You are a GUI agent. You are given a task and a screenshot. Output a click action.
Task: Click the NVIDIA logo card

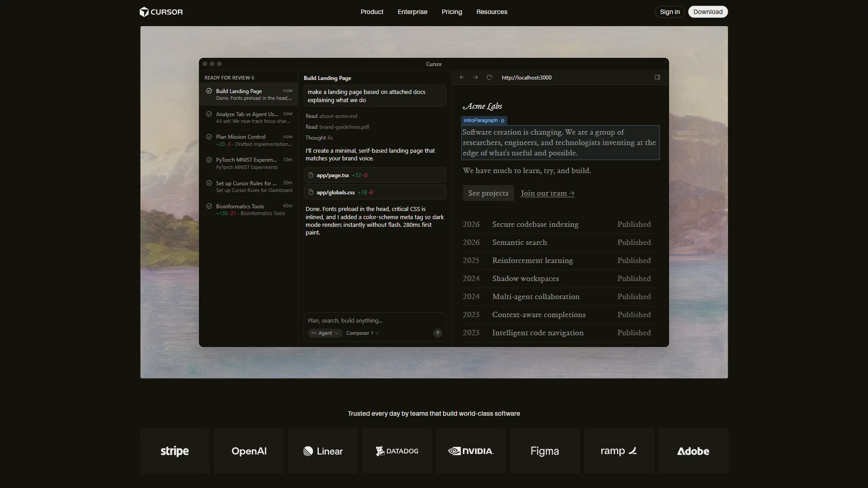[471, 451]
